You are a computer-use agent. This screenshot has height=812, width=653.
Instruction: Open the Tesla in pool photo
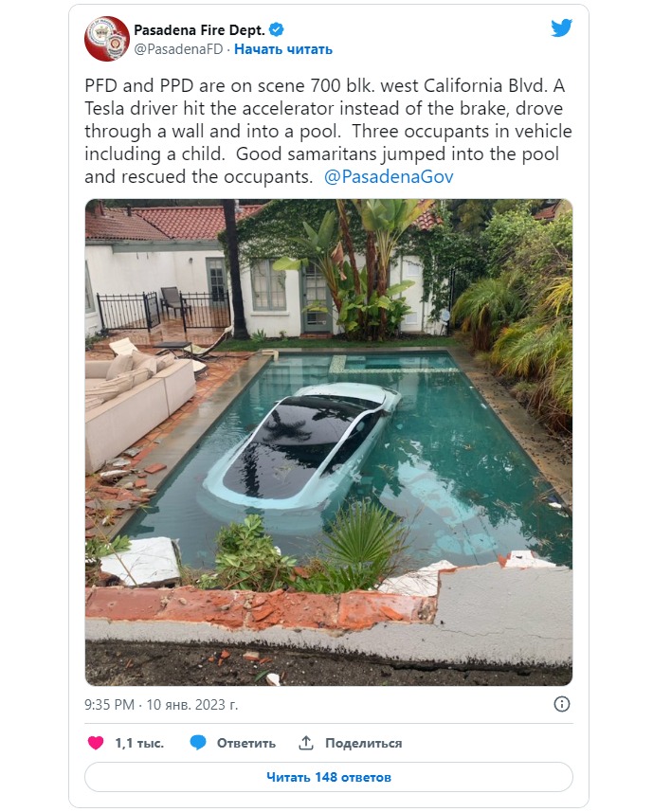(329, 442)
